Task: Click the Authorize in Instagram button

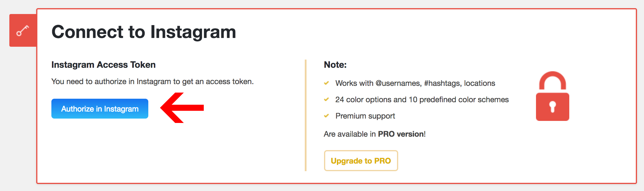Action: point(100,109)
